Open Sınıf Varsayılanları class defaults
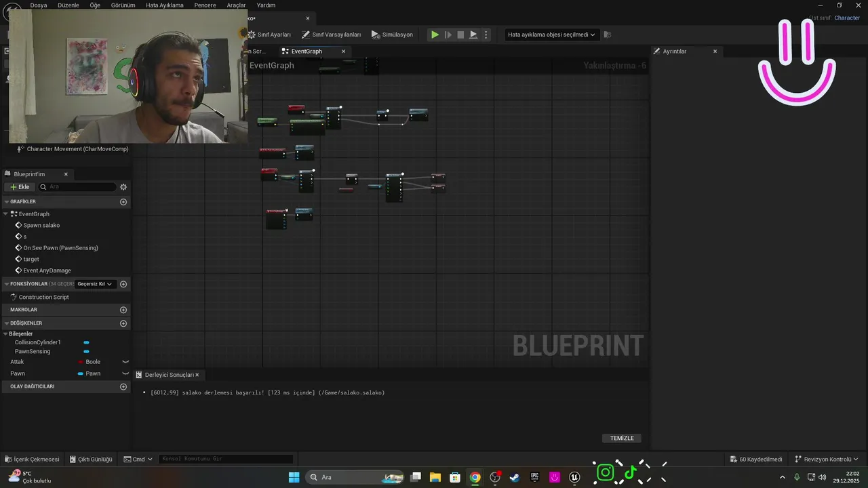The width and height of the screenshot is (868, 488). 332,35
